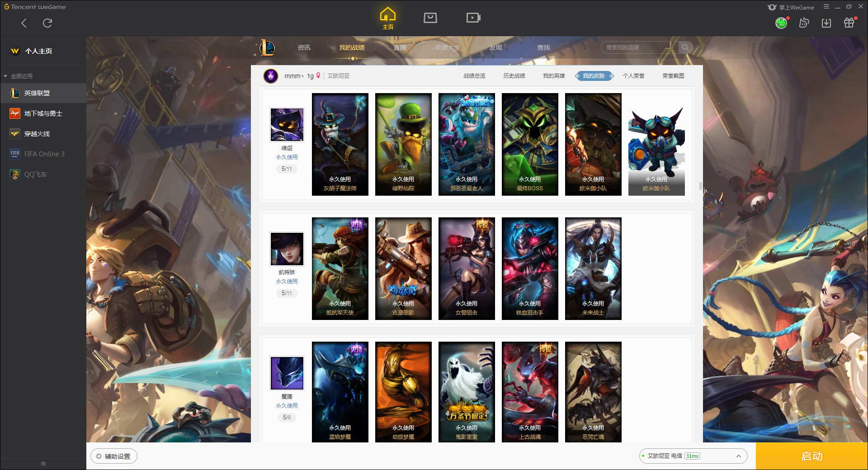Open the 上古战魂 skin card
Screen dimensions: 868x470
tap(530, 392)
